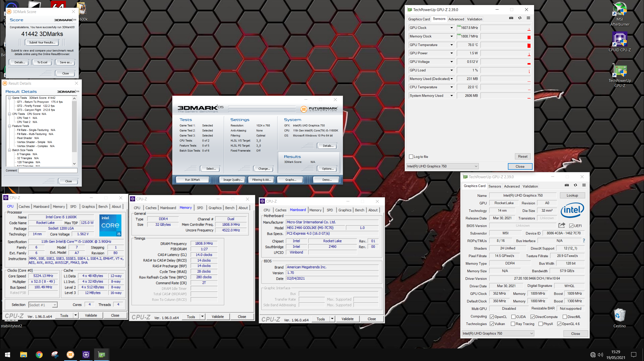The image size is (644, 361).
Task: Open Bench tab in CPU-Z Mainboard window
Action: [x=359, y=210]
